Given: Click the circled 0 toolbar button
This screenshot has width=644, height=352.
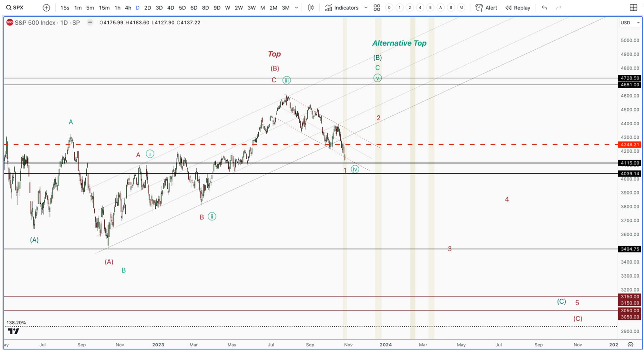Looking at the screenshot, I should (x=389, y=8).
